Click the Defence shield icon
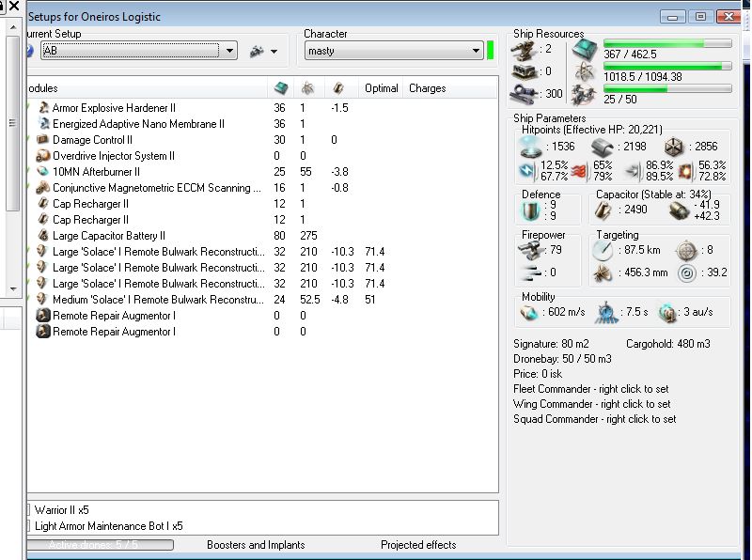The width and height of the screenshot is (752, 560). tap(531, 210)
